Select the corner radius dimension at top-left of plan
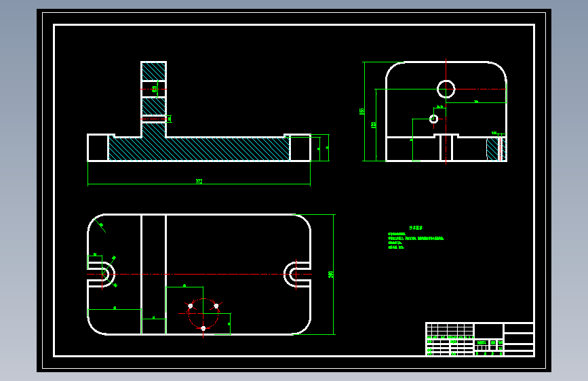 (x=100, y=225)
